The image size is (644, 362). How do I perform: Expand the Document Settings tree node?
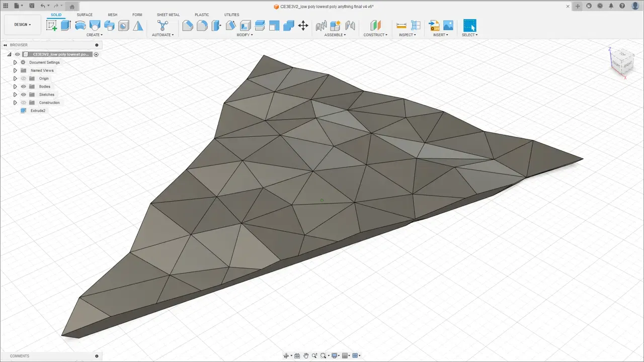pyautogui.click(x=15, y=62)
